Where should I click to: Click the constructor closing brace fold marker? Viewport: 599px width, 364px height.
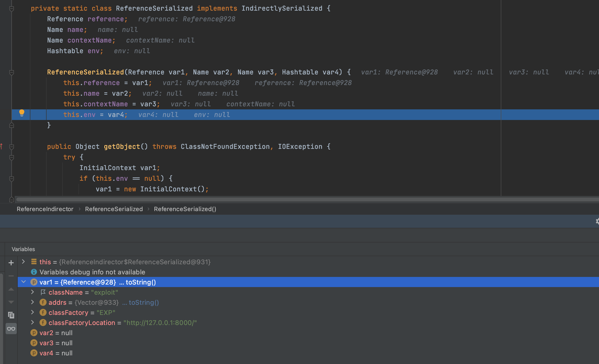pyautogui.click(x=11, y=125)
